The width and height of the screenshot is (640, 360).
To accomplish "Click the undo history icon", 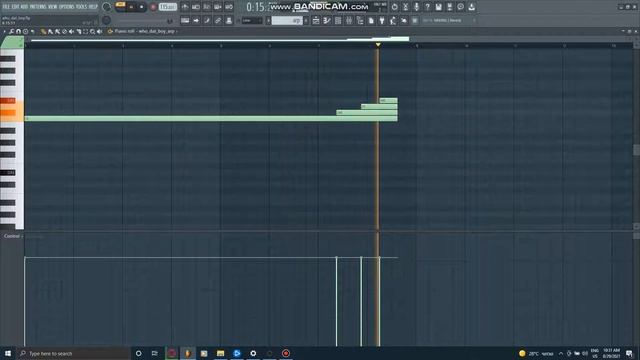I will 394,7.
